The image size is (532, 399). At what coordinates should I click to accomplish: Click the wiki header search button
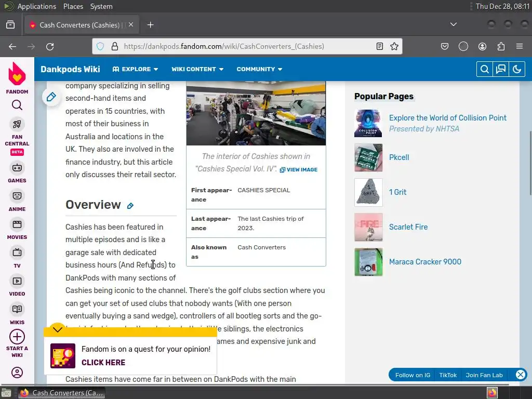tap(485, 69)
